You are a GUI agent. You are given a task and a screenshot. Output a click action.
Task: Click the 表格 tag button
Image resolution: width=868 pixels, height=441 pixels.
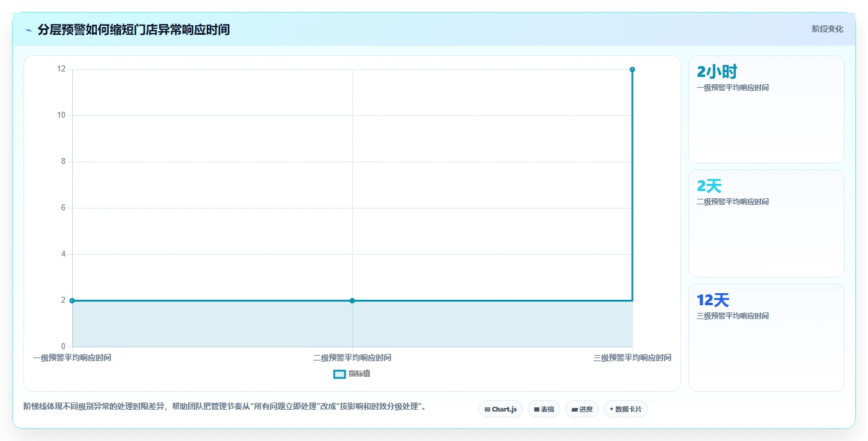pyautogui.click(x=544, y=409)
